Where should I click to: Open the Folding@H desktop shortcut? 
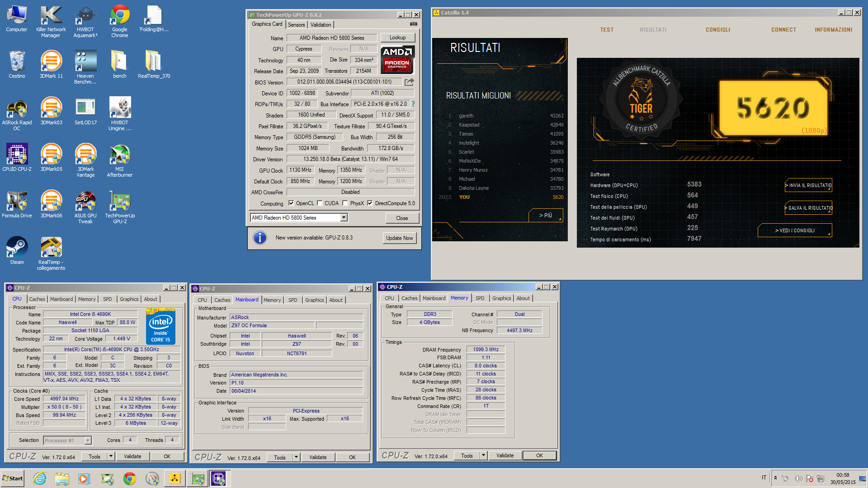154,19
